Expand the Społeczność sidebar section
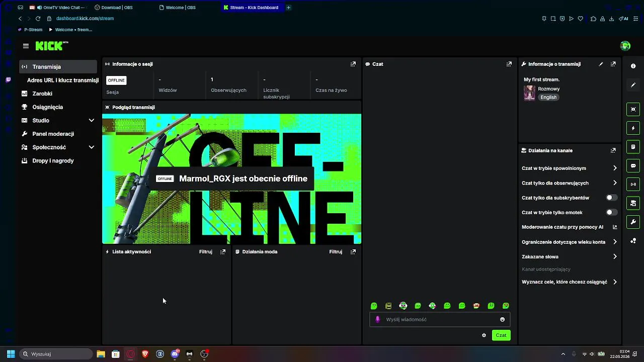 [58, 147]
